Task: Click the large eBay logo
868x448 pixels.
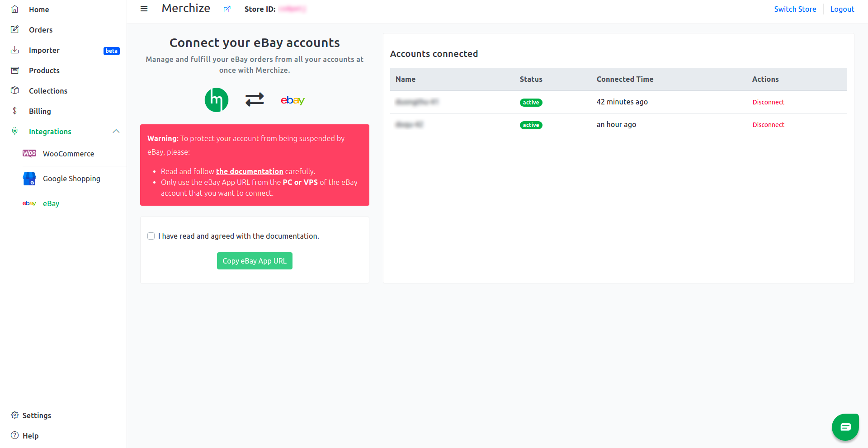Action: point(292,100)
